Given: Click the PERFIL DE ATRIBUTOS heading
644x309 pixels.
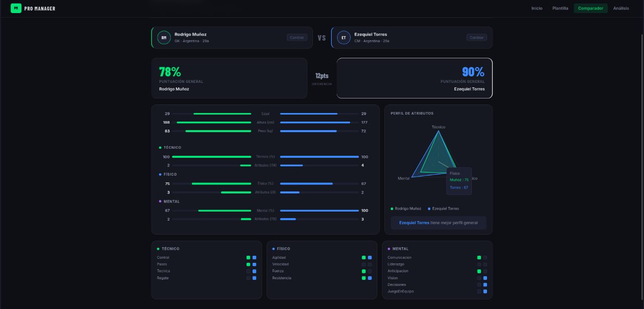Looking at the screenshot, I should (x=412, y=114).
